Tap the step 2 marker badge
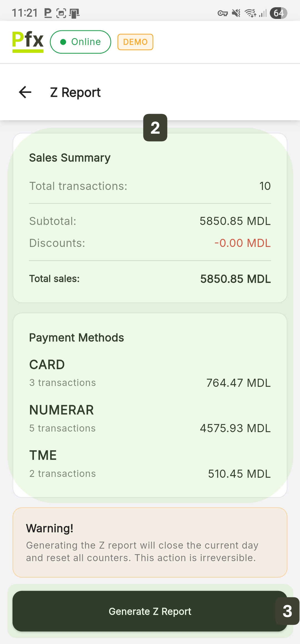 coord(155,128)
